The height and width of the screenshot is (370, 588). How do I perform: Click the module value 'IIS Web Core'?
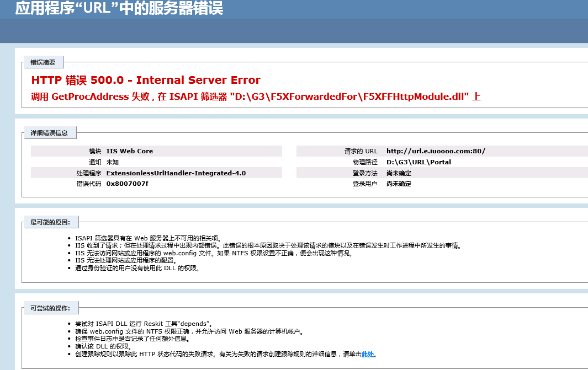tap(130, 151)
